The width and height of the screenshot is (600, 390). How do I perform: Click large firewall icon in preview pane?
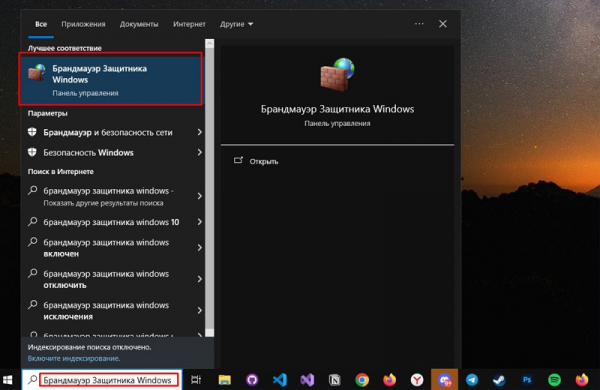pyautogui.click(x=338, y=75)
